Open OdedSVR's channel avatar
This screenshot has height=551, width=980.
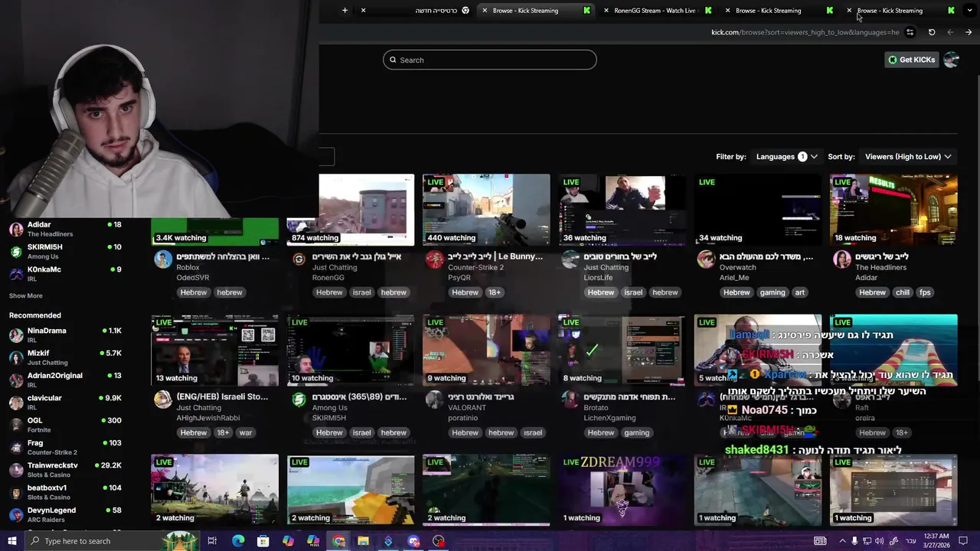pyautogui.click(x=163, y=259)
